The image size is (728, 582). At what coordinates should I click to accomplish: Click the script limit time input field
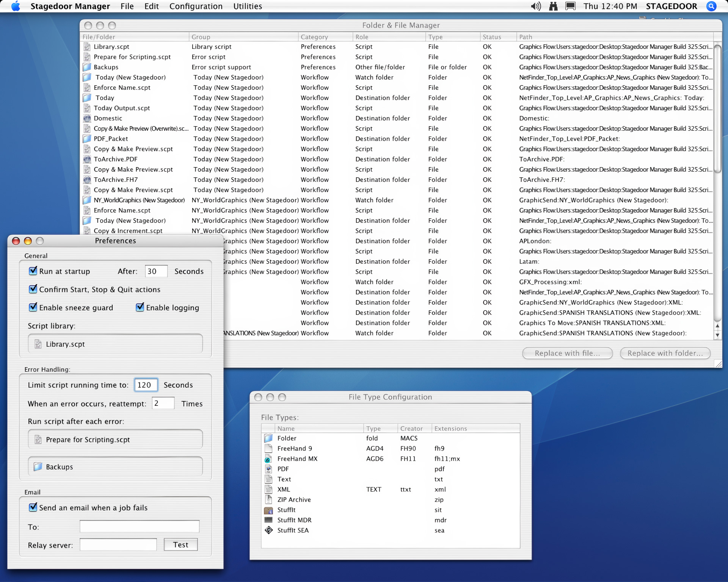145,385
